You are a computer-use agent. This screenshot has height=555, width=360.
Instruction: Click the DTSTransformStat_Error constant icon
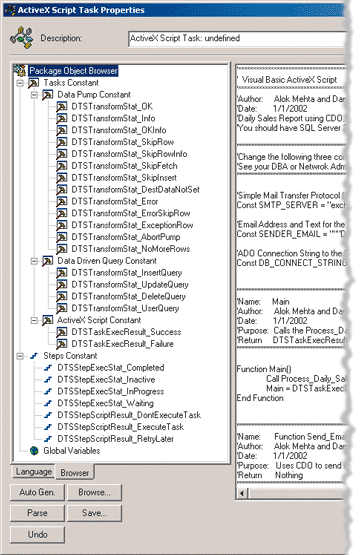point(62,201)
